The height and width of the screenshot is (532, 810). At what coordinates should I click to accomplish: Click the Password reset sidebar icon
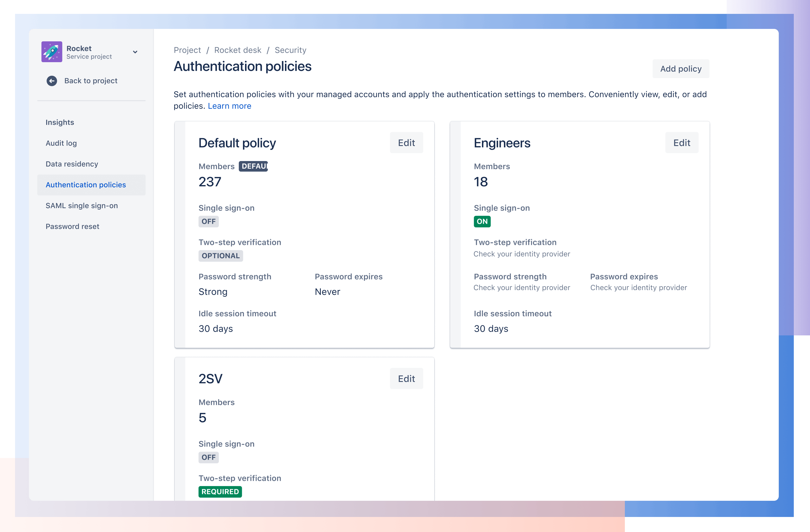click(x=72, y=226)
